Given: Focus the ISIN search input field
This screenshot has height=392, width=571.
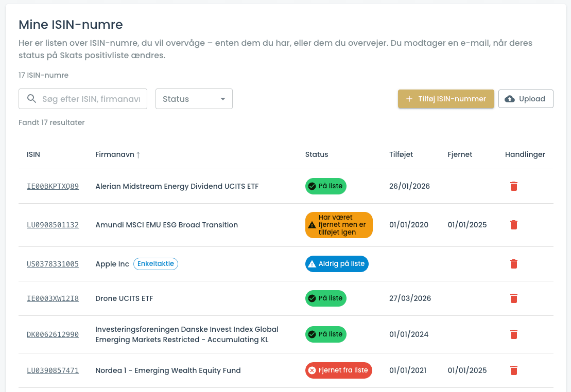Looking at the screenshot, I should click(83, 99).
